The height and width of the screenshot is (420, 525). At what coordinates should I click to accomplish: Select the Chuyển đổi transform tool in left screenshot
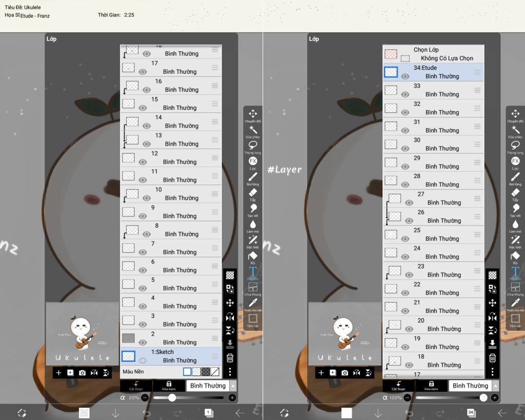pos(253,115)
